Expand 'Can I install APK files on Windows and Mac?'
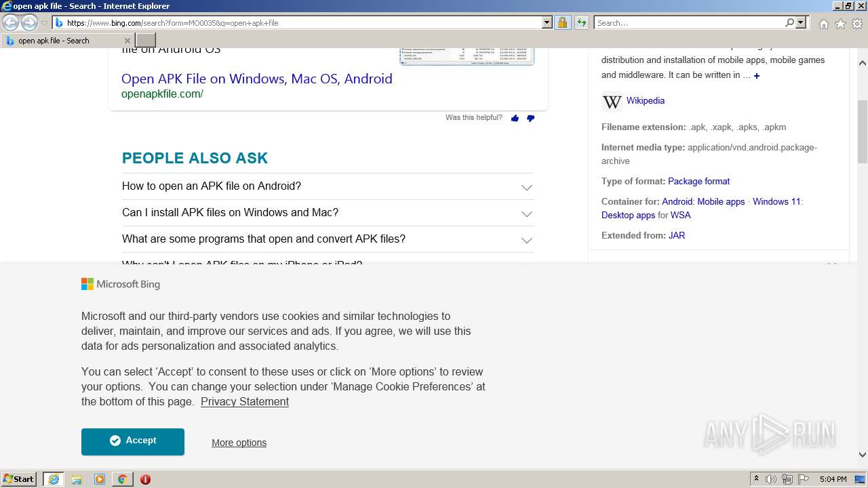This screenshot has height=488, width=868. (x=328, y=213)
